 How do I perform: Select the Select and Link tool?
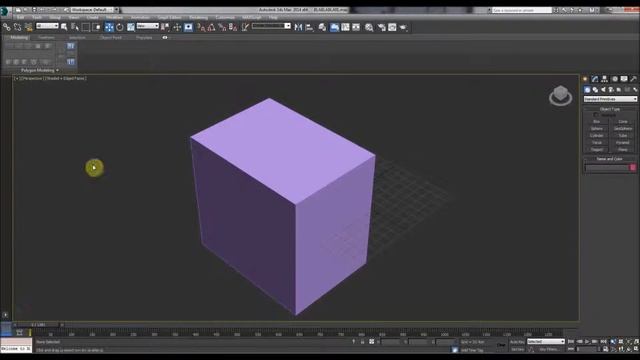coord(7,27)
